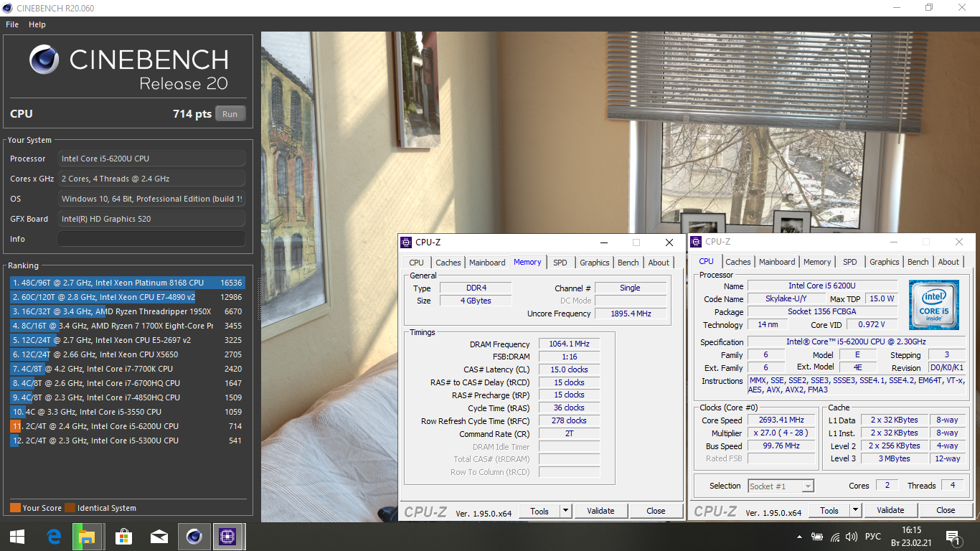Click Close button in Memory CPU-Z window
980x551 pixels.
[656, 511]
